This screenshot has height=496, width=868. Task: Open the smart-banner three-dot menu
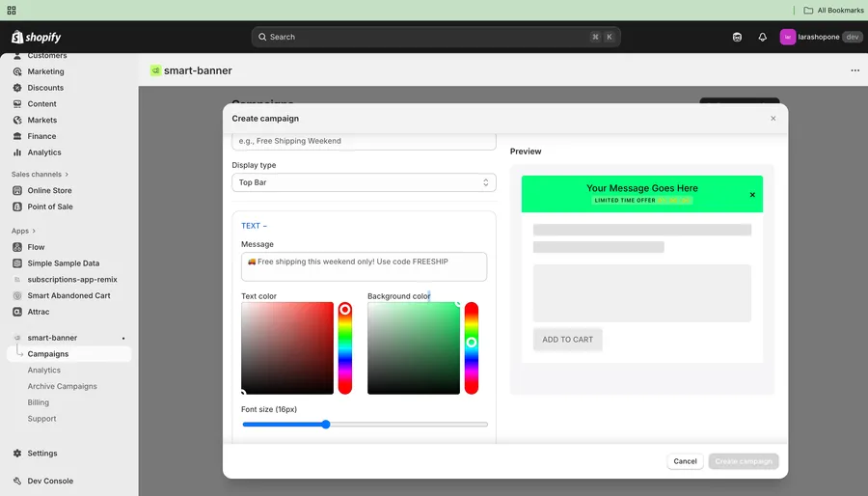(854, 70)
